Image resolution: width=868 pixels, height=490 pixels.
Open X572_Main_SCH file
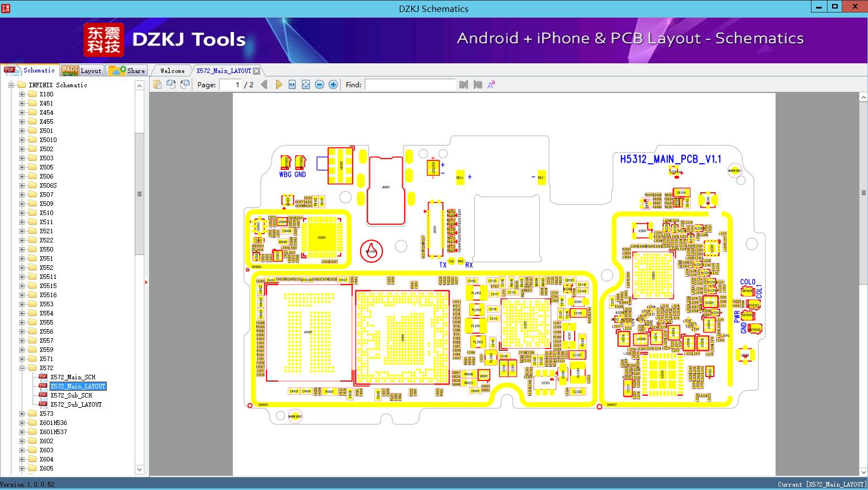(x=72, y=377)
